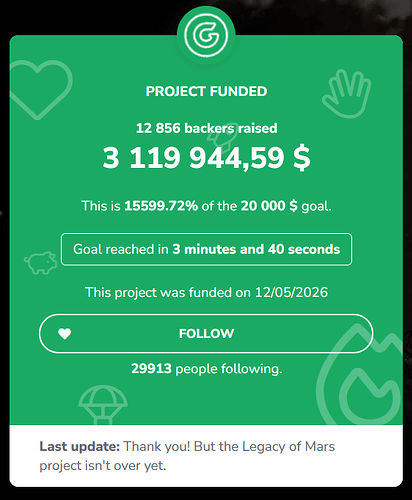Click 'project isn't over yet.' text line
The image size is (412, 500).
pos(103,466)
